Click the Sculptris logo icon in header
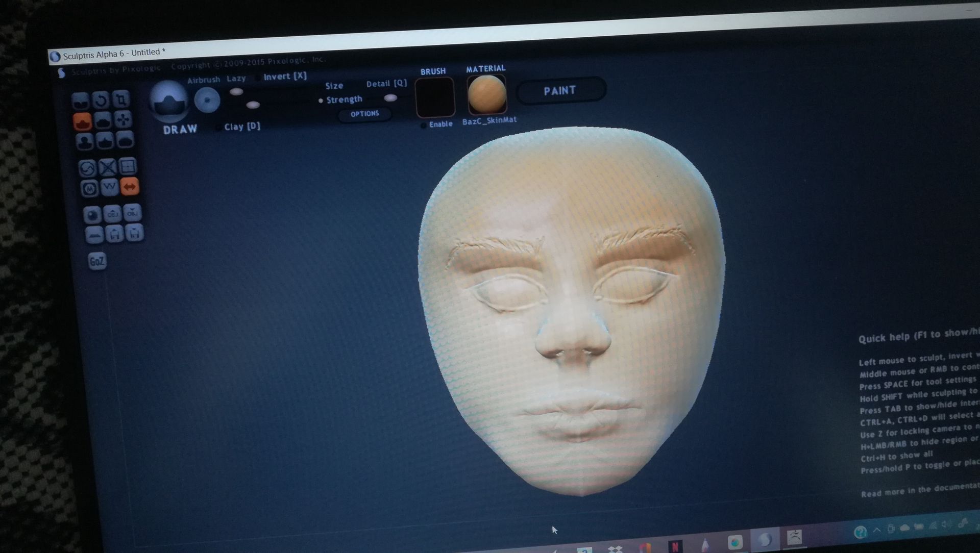The image size is (980, 553). [x=62, y=73]
